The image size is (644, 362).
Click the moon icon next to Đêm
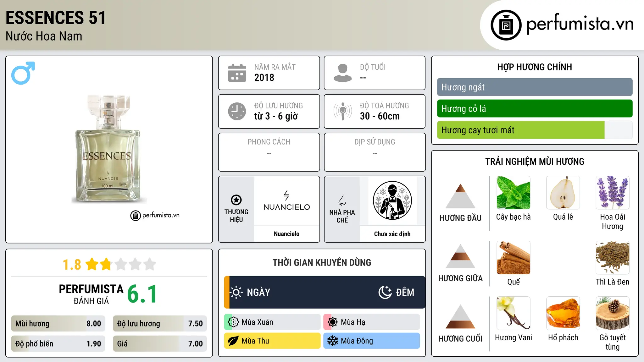(x=385, y=292)
